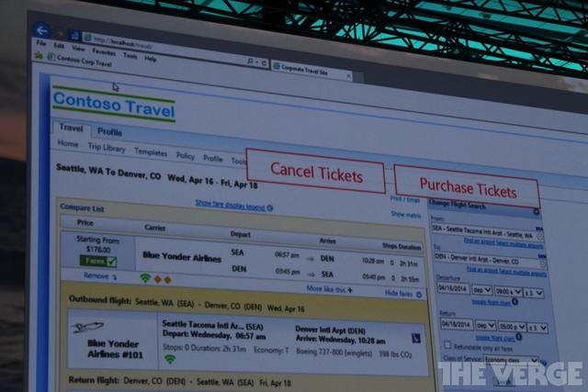Click the Blue Yonder airplane logo

point(87,327)
